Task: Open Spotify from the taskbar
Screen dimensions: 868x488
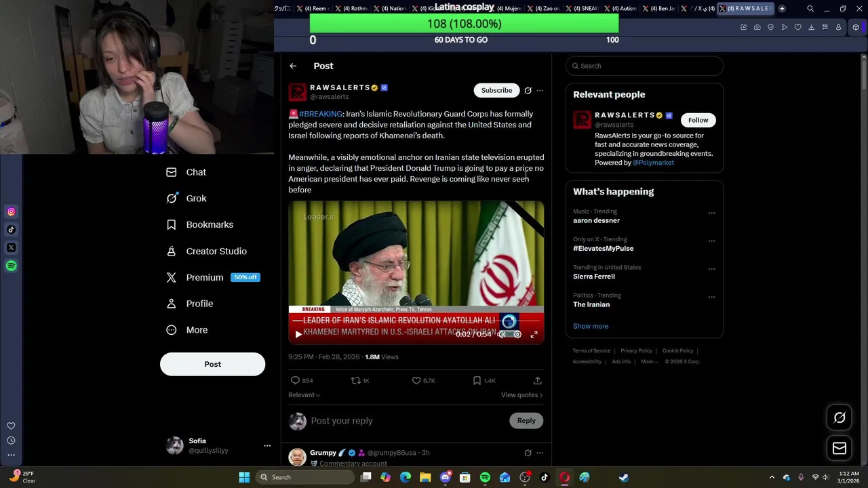Action: pyautogui.click(x=485, y=477)
